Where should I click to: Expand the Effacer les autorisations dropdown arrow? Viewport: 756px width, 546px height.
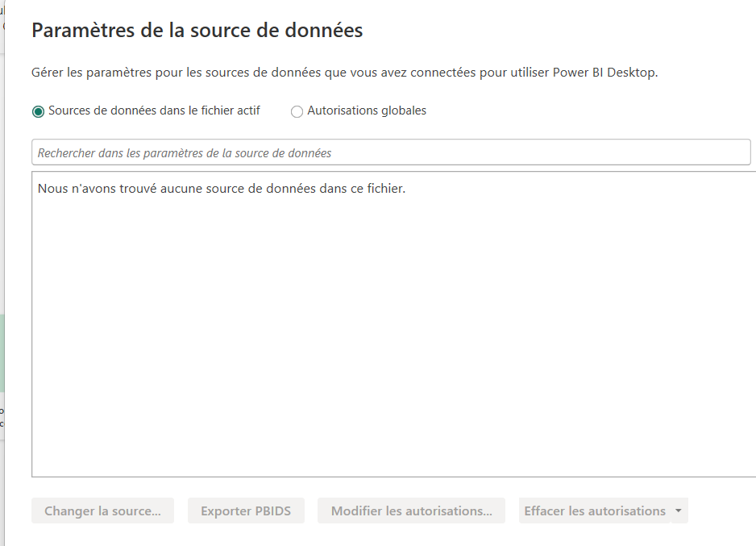coord(679,511)
